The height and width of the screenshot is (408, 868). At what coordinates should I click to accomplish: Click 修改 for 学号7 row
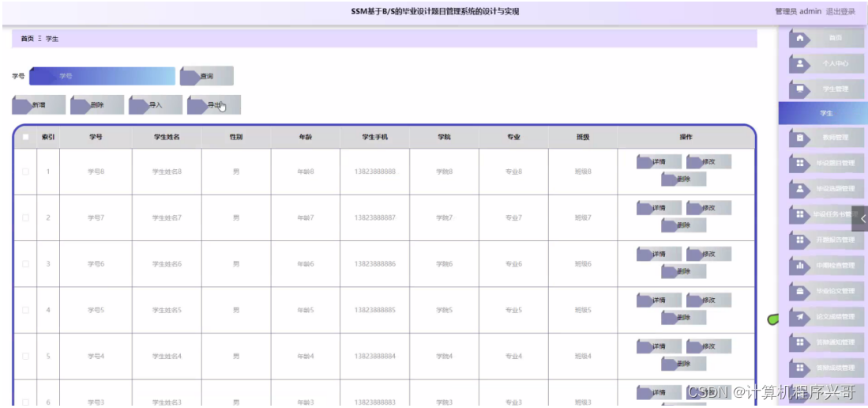708,208
